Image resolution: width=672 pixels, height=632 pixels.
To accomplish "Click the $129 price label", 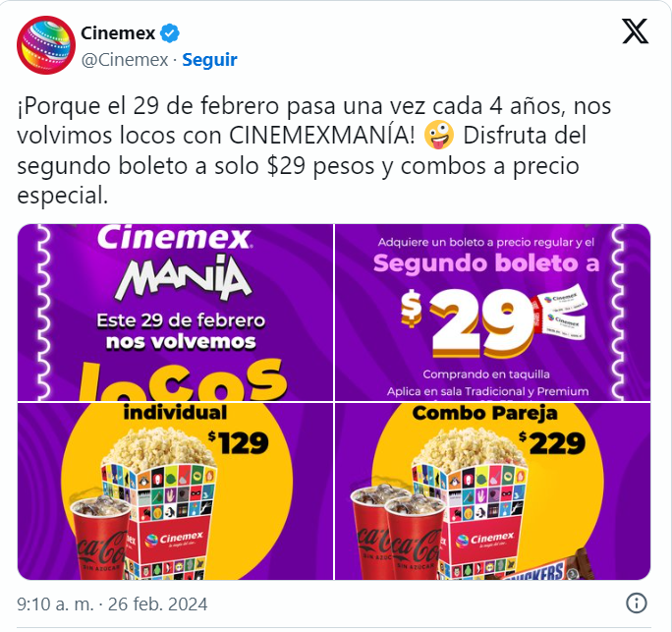I will [x=239, y=443].
